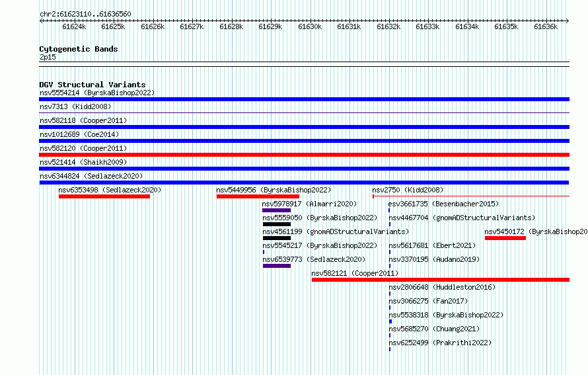Click the nsv5554214 (ByrskaBishop2022) label
Viewport: 588px width, 375px height.
(x=97, y=93)
